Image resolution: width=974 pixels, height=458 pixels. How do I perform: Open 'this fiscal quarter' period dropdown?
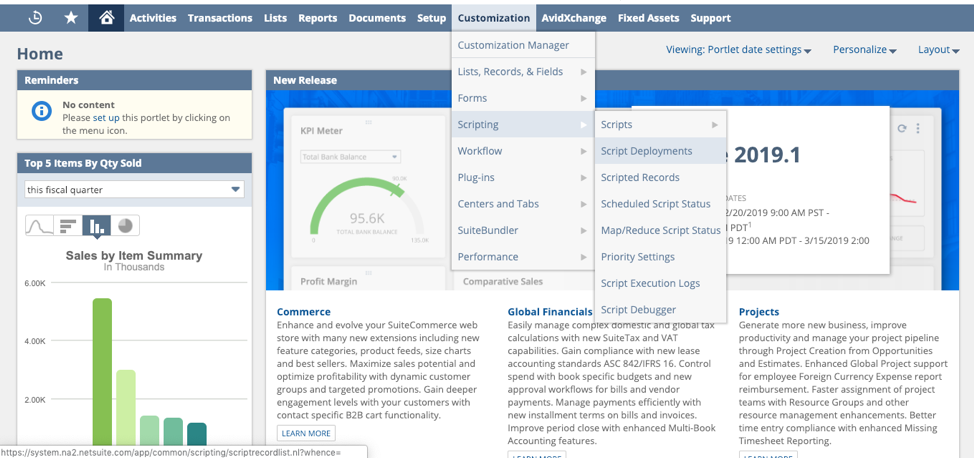(135, 190)
